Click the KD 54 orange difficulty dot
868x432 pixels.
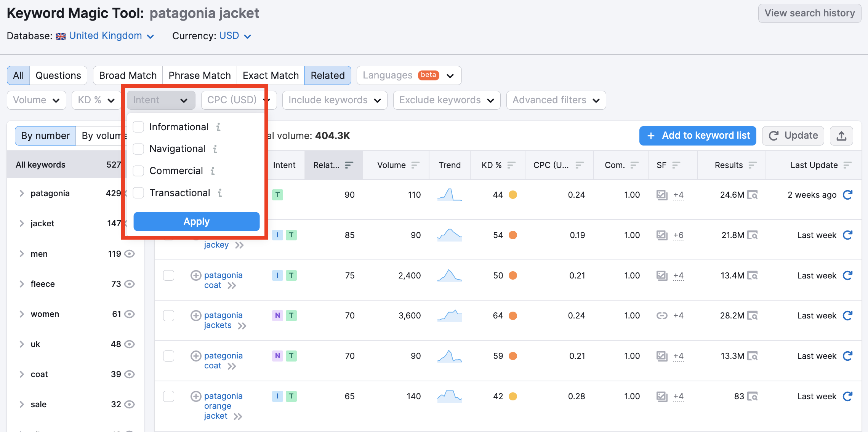513,235
